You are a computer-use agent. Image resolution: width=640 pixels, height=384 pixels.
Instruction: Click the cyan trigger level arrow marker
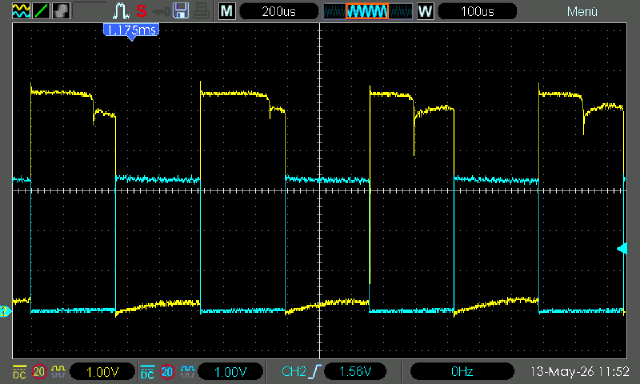622,249
